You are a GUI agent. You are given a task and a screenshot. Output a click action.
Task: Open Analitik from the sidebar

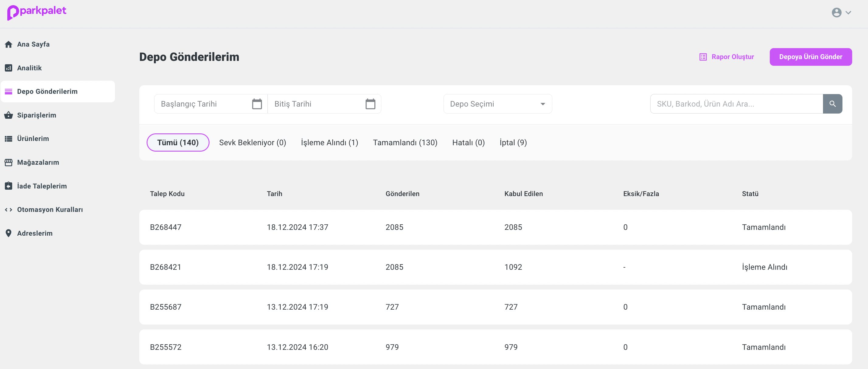[29, 68]
